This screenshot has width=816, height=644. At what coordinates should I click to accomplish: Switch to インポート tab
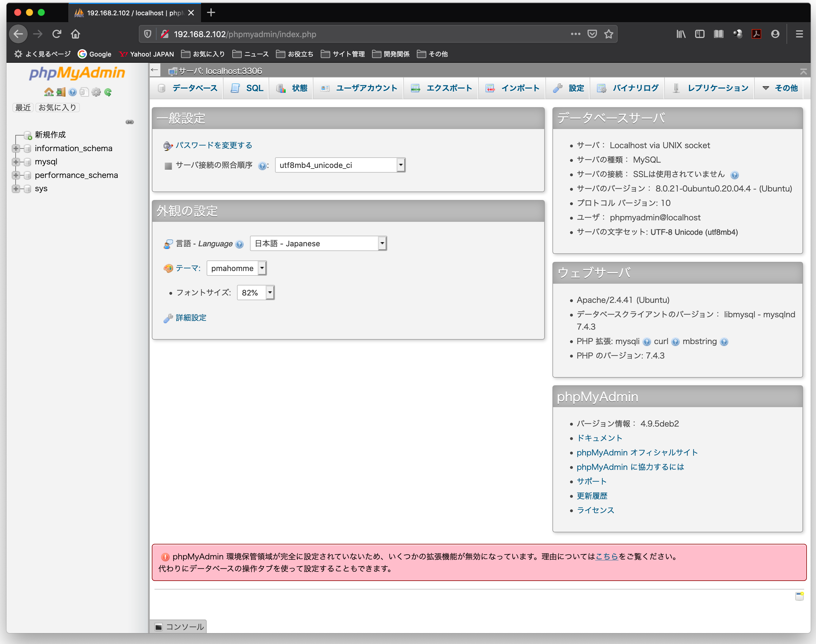point(512,88)
